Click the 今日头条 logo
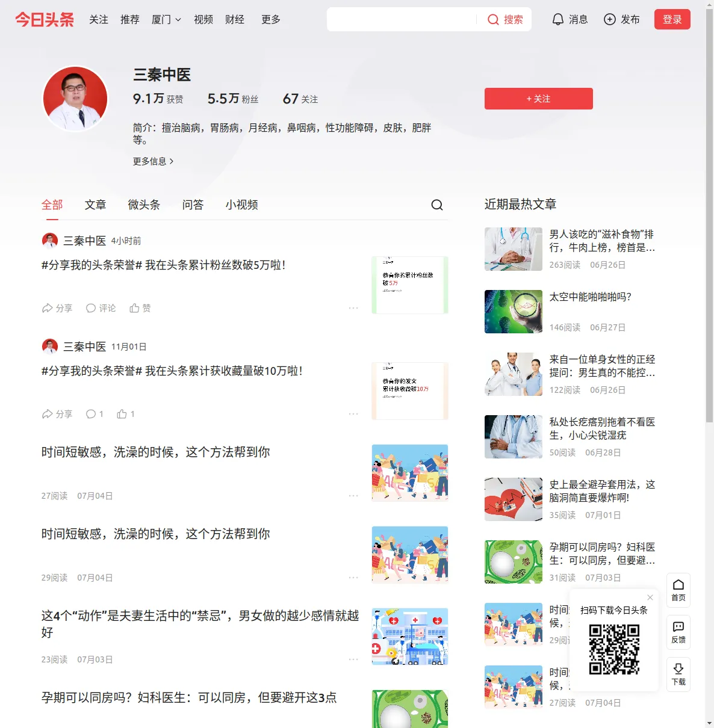714x728 pixels. [45, 19]
